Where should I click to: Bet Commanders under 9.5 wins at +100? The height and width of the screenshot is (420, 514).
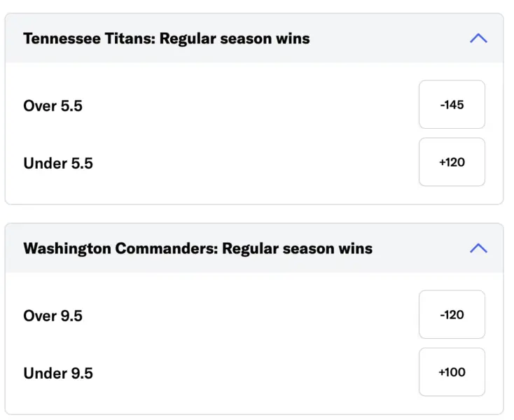tap(452, 372)
